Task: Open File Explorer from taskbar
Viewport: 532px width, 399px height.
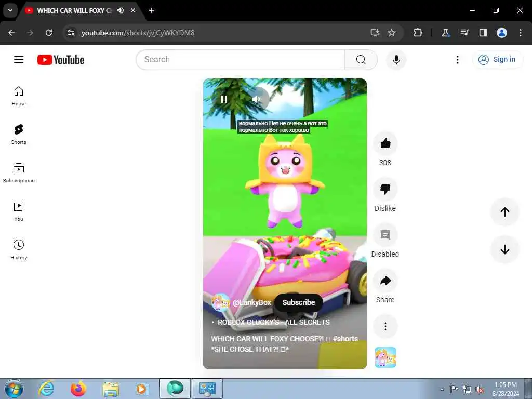Action: [x=110, y=389]
